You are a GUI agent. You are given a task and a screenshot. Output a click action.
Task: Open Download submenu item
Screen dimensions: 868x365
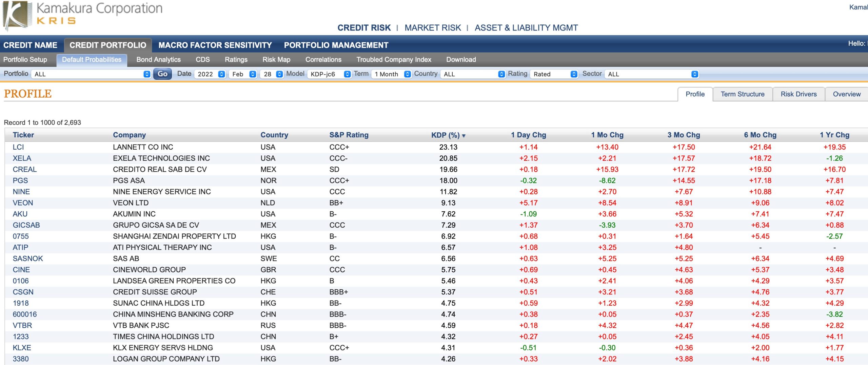coord(461,59)
